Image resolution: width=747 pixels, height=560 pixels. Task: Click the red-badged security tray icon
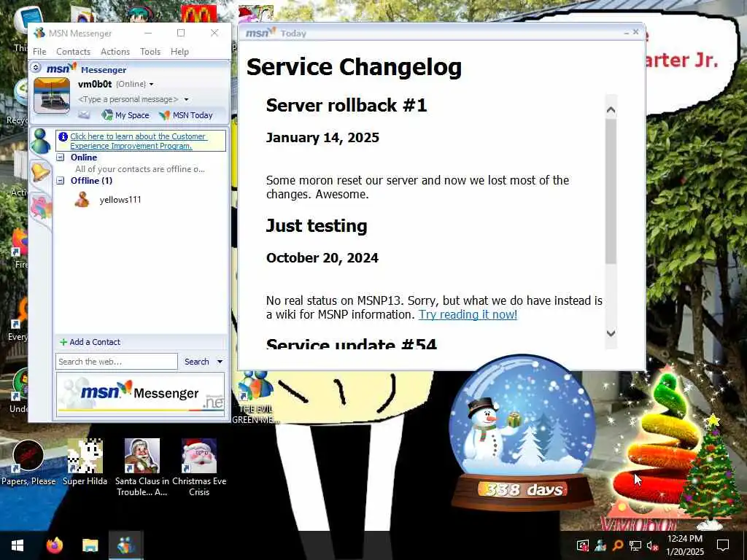click(583, 545)
